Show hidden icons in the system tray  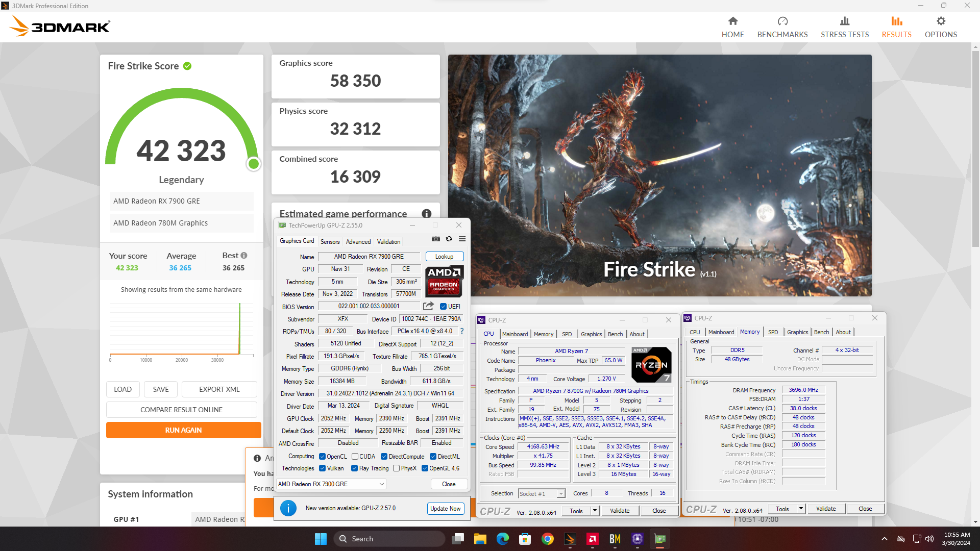(x=885, y=539)
